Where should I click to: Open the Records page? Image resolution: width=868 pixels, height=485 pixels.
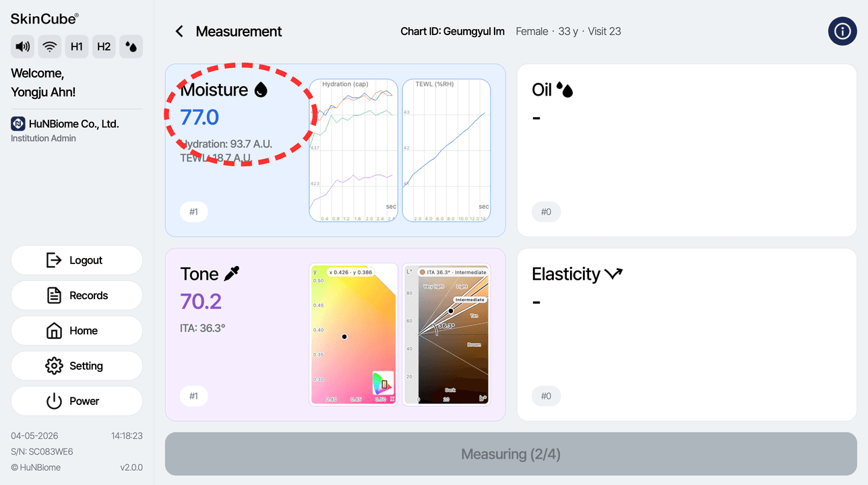coord(77,295)
